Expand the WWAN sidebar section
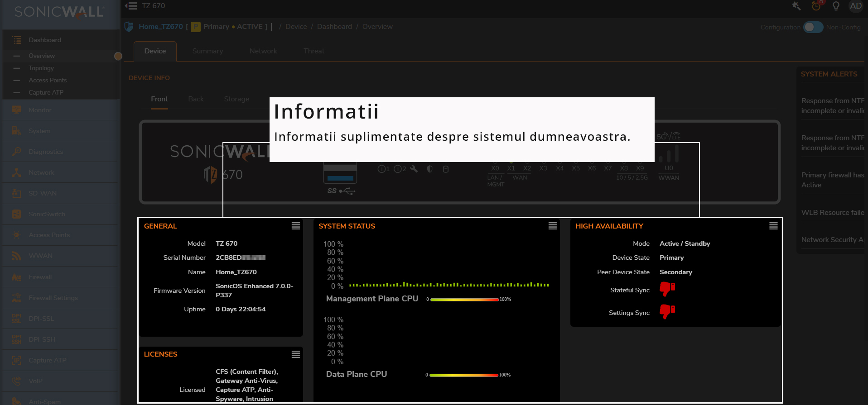 [61, 256]
